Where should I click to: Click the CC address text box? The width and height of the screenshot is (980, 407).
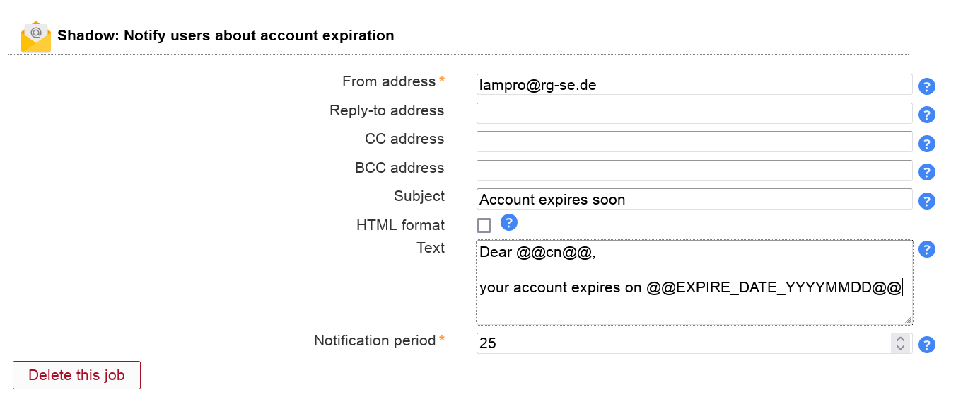point(694,142)
